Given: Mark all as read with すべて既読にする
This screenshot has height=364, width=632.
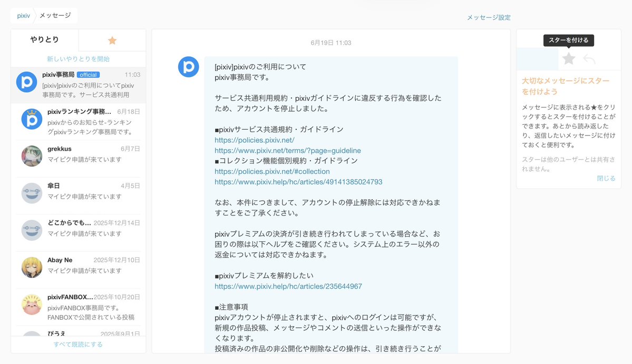Looking at the screenshot, I should click(x=78, y=345).
